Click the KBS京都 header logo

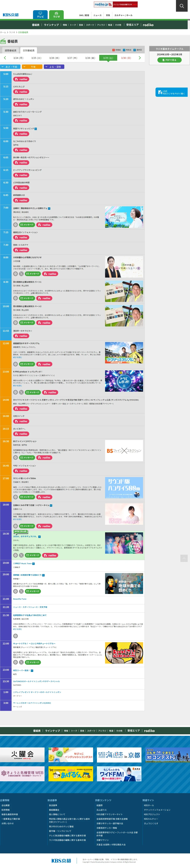pos(11,15)
